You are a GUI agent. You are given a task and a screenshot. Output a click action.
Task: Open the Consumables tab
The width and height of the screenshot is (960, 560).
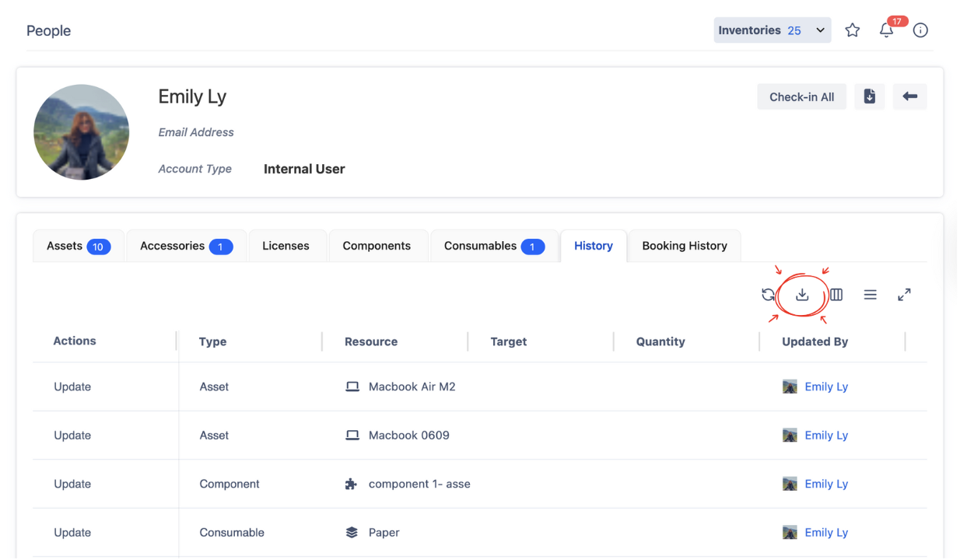pyautogui.click(x=493, y=246)
